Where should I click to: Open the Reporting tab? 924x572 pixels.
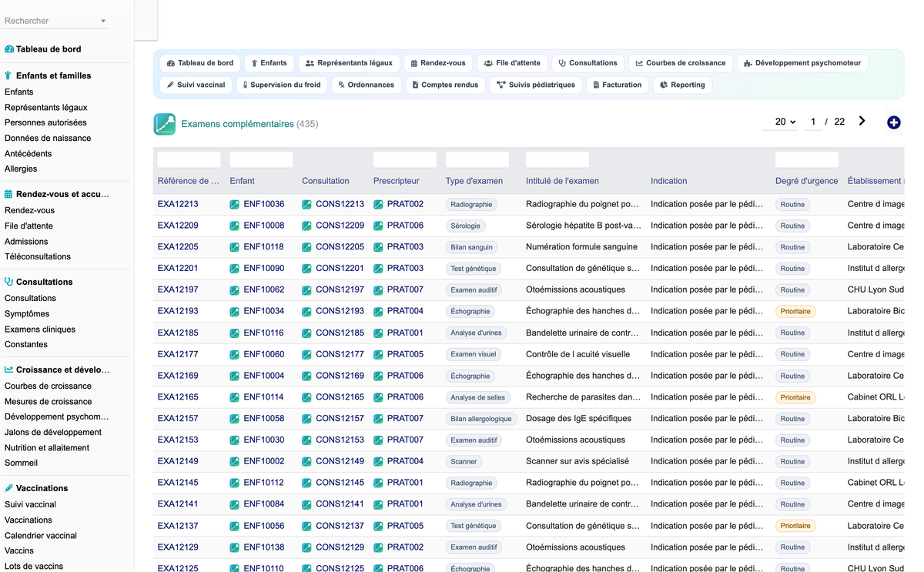point(682,85)
